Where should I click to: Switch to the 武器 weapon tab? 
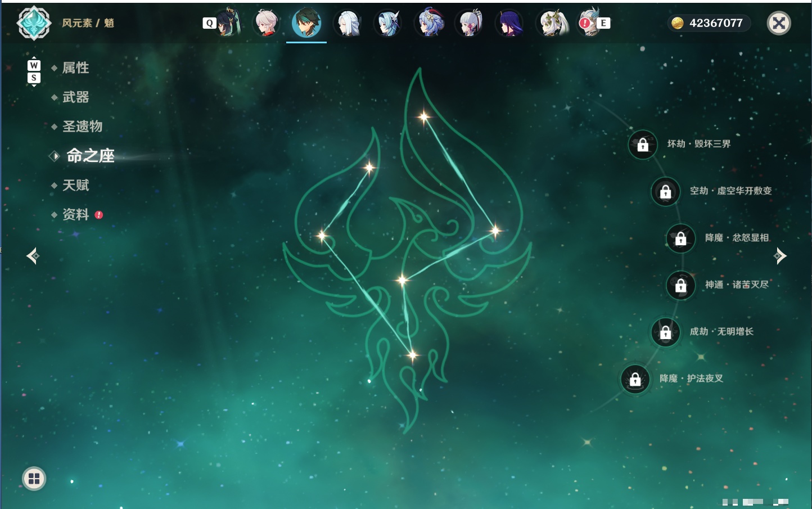(75, 97)
